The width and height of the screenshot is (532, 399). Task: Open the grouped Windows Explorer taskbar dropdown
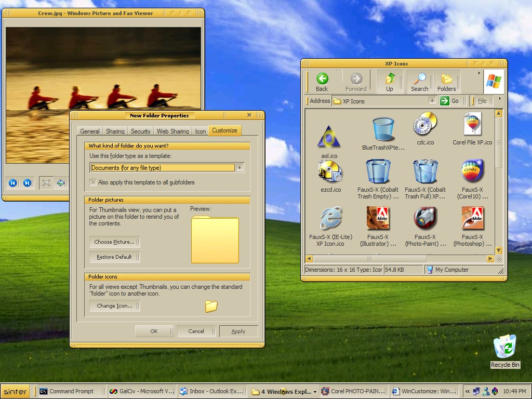pyautogui.click(x=315, y=392)
